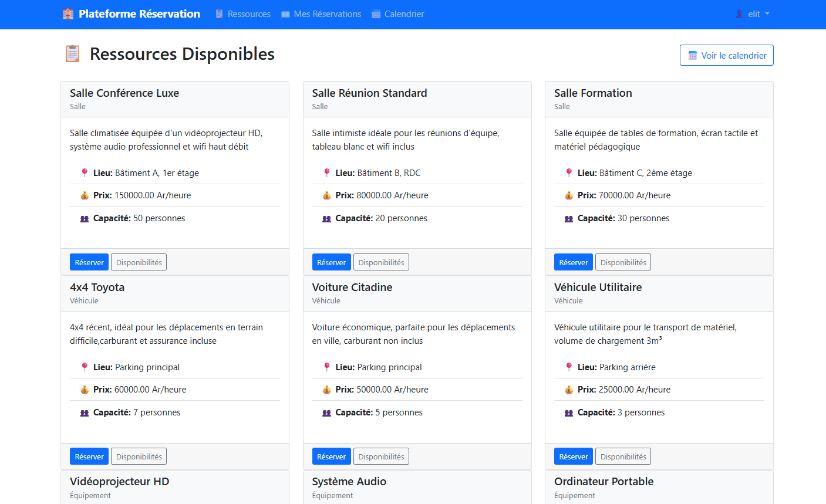Click the building logo icon in navbar
Viewport: 826px width, 504px height.
click(x=68, y=14)
